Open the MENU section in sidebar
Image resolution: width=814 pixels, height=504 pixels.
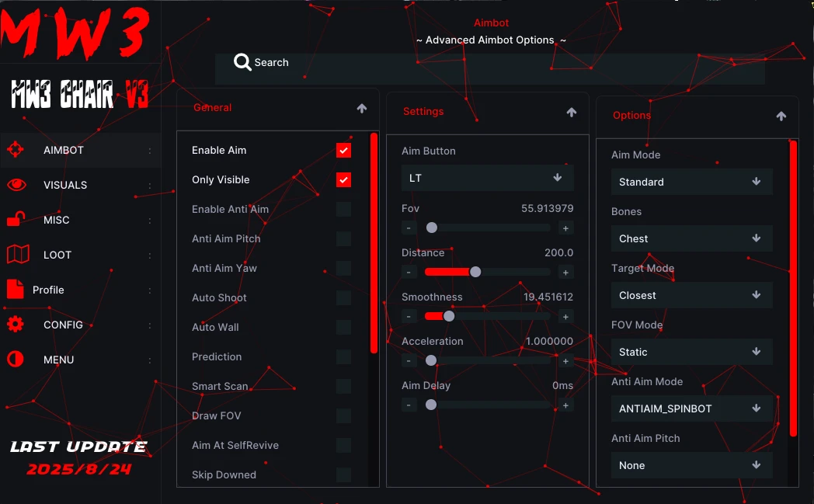[81, 360]
